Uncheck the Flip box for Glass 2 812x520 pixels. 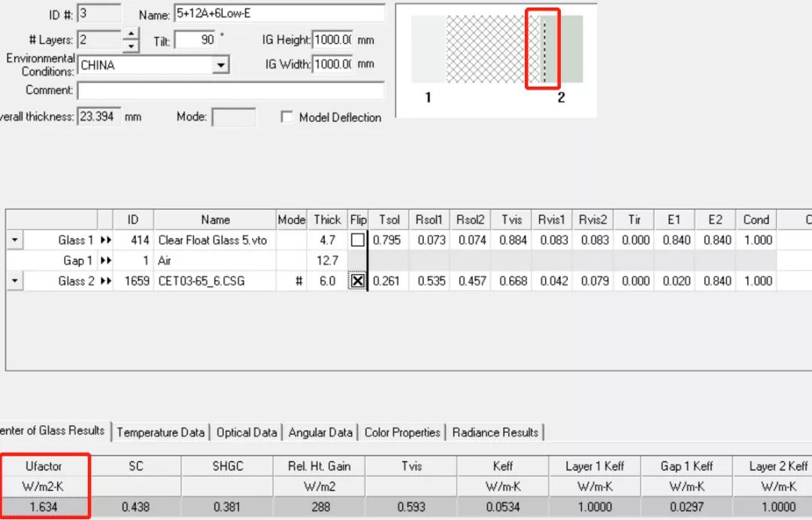click(x=358, y=281)
